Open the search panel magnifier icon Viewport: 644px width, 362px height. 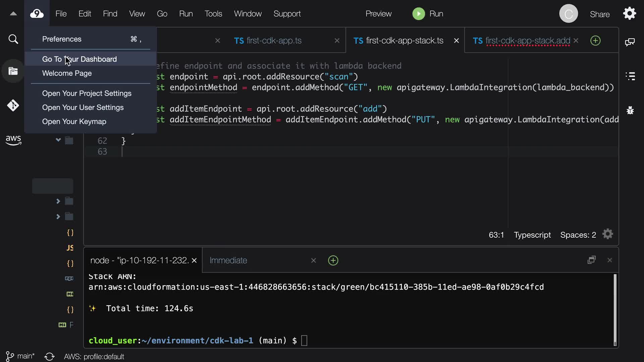tap(13, 39)
